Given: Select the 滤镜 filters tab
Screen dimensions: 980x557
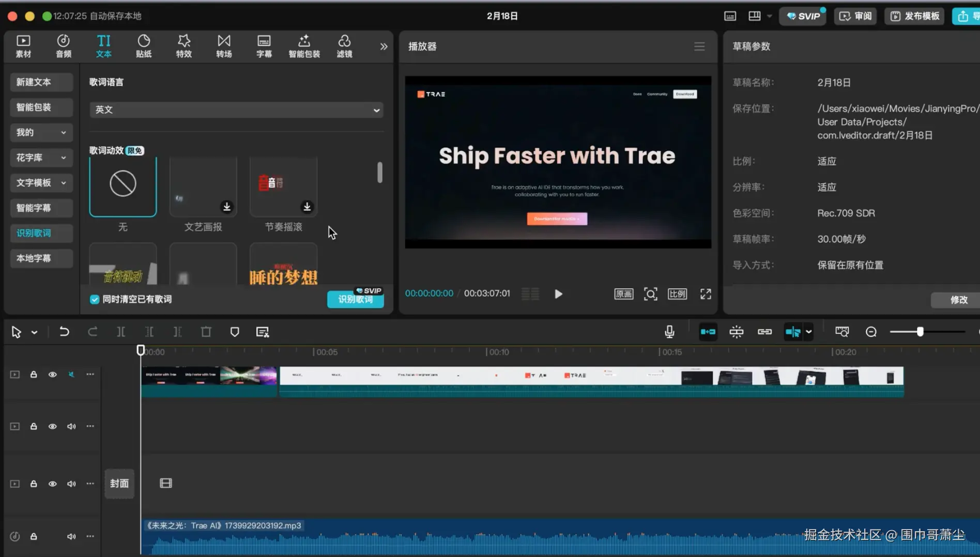Looking at the screenshot, I should pyautogui.click(x=344, y=46).
